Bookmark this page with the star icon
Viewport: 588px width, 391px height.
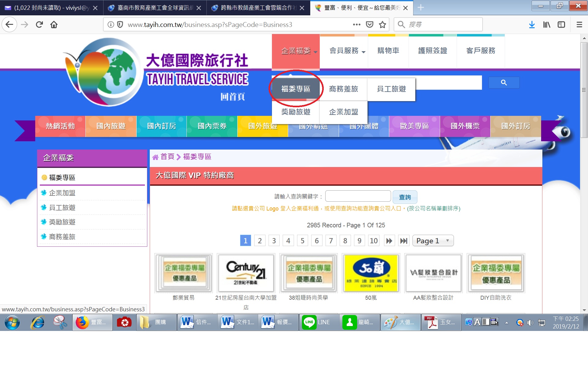pyautogui.click(x=383, y=25)
